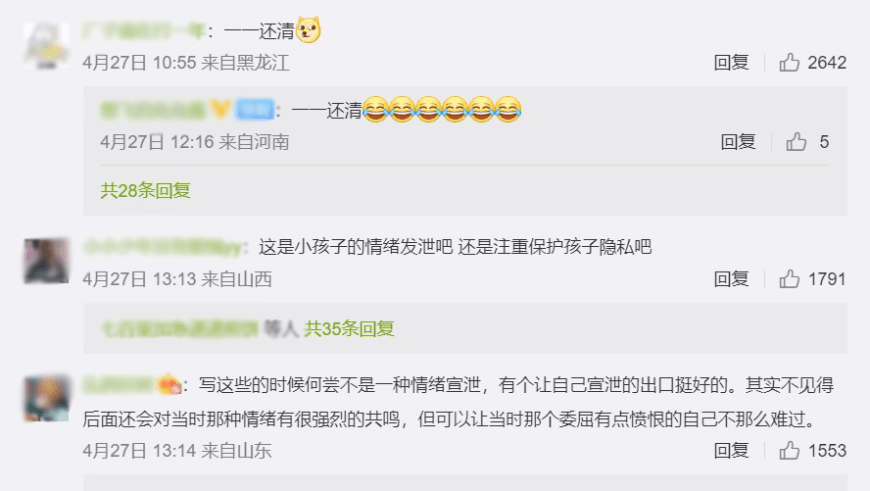Open the Henan replier's username profile

[x=154, y=110]
